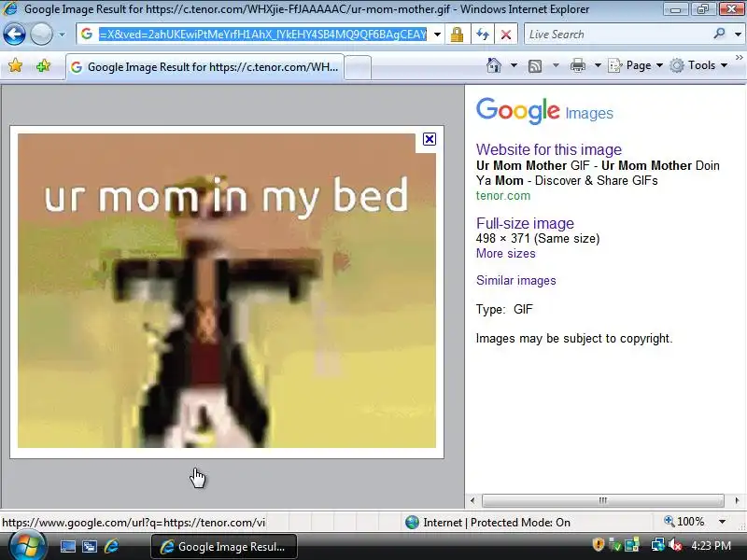This screenshot has width=747, height=560.
Task: Open the Page menu
Action: point(636,65)
